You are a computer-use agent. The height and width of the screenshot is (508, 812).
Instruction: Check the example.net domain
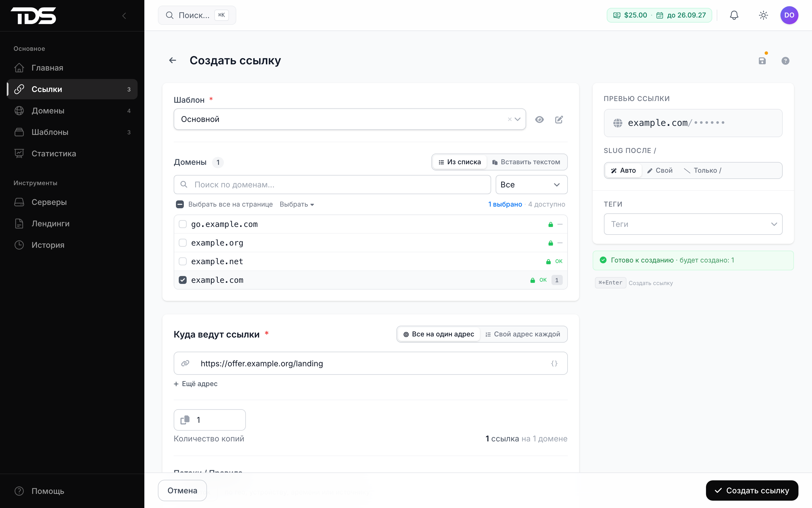coord(182,261)
